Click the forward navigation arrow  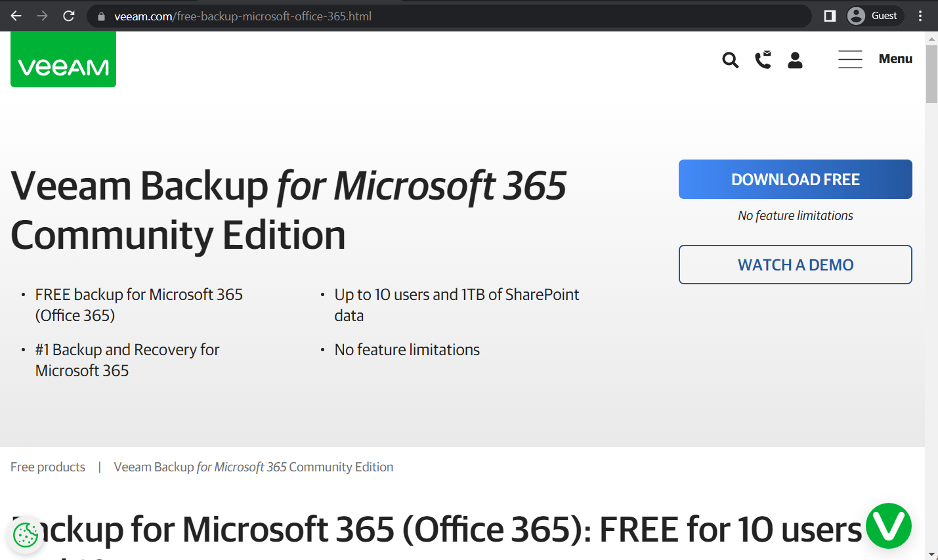pos(41,16)
